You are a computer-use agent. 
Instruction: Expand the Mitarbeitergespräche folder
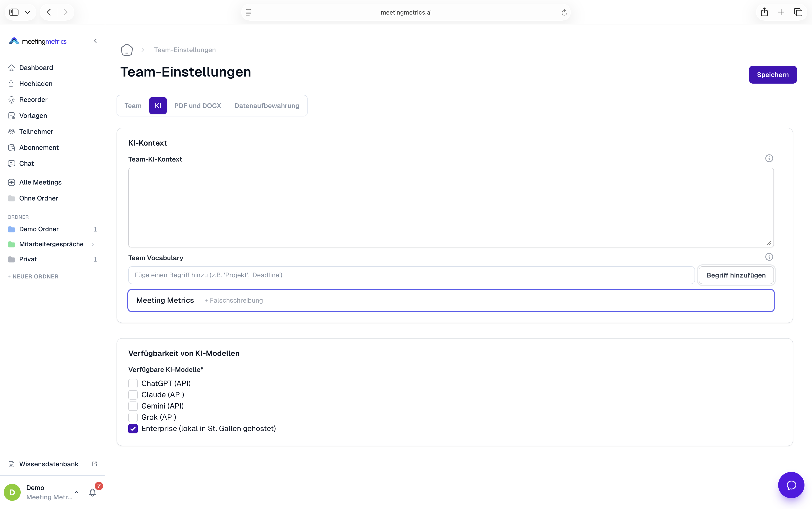pos(93,244)
